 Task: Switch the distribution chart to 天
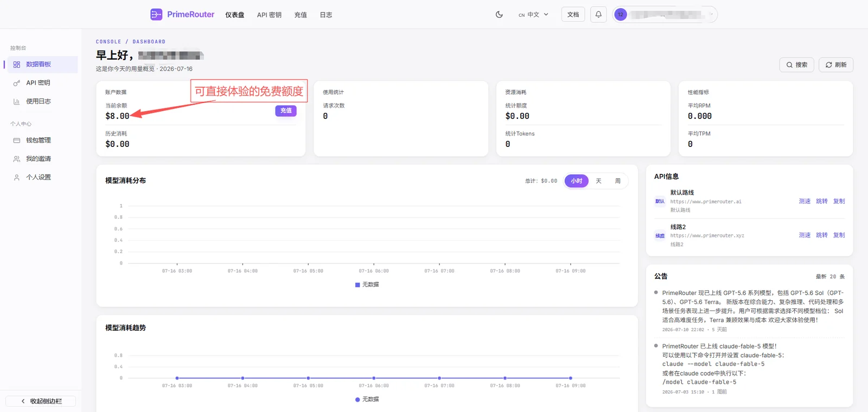tap(598, 181)
